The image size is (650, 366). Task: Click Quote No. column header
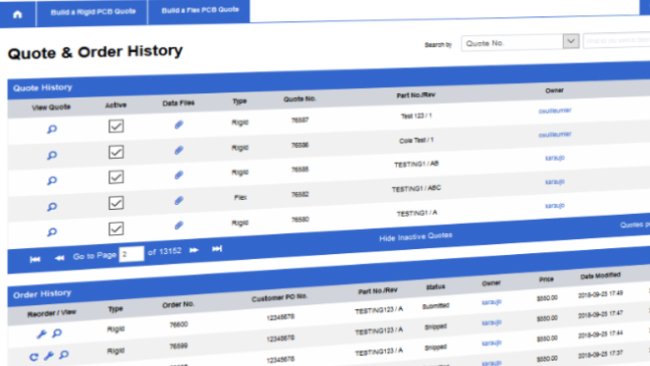coord(300,99)
